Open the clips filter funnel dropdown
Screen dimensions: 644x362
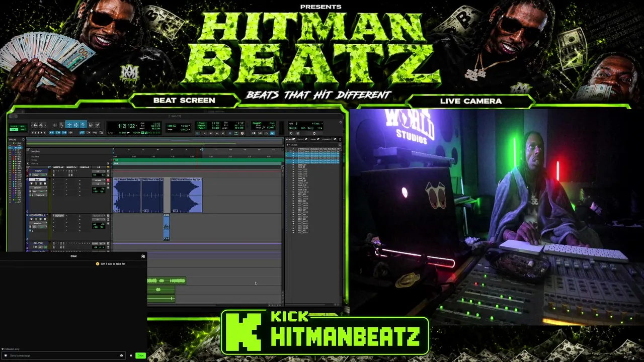[288, 145]
